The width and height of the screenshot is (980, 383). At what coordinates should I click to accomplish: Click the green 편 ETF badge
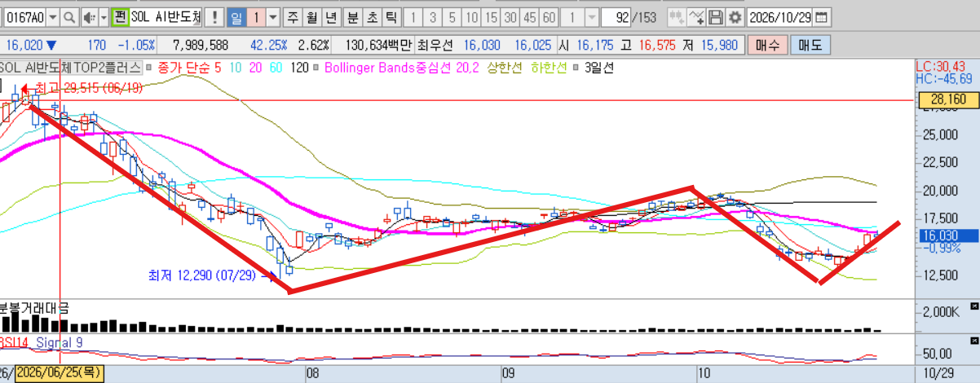click(120, 17)
